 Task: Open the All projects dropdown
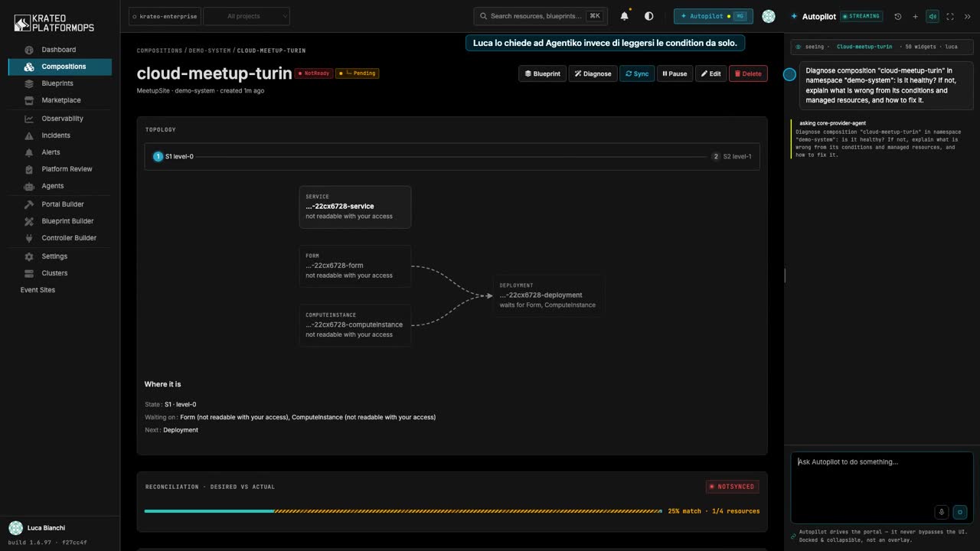[247, 16]
